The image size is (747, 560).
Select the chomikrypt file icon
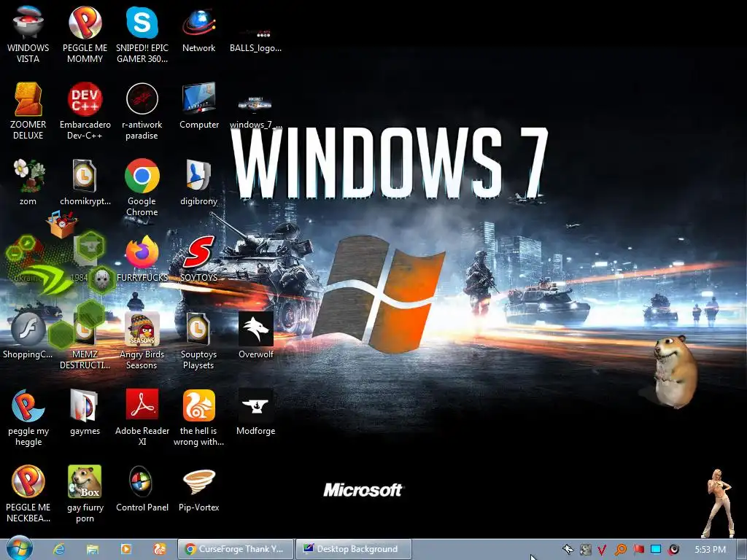pos(85,182)
